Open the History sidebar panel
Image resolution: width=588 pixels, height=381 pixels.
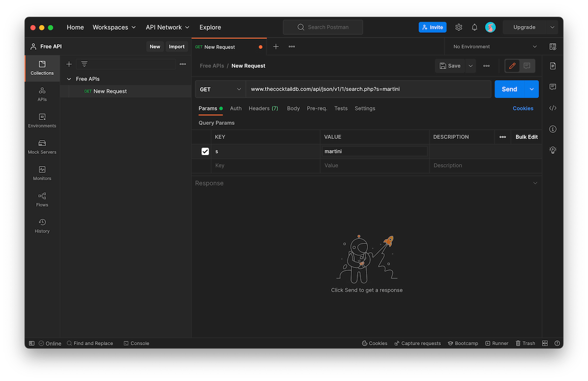point(42,226)
